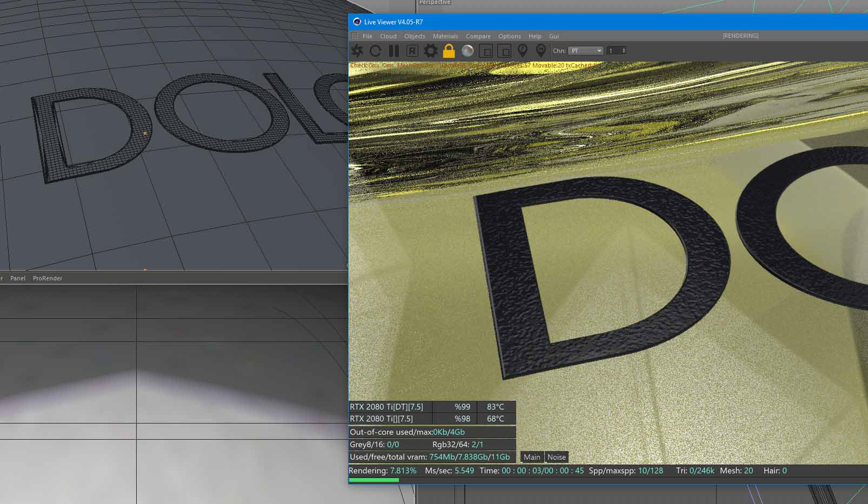Click the RTX 2080 Ti[][7.5] row
Image resolution: width=868 pixels, height=504 pixels.
point(432,419)
